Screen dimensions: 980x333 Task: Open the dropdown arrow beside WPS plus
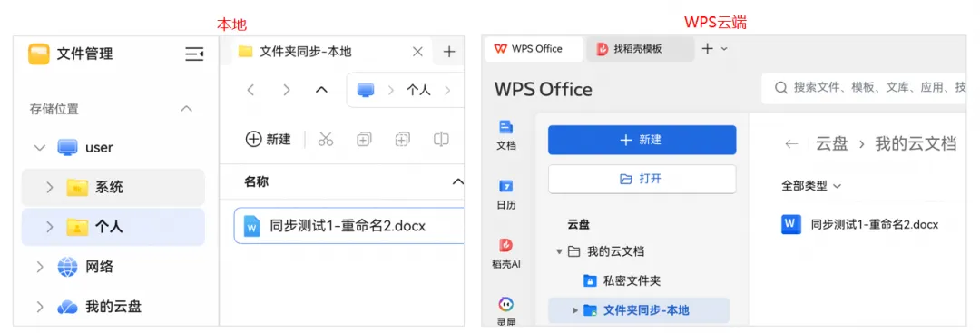click(x=724, y=48)
